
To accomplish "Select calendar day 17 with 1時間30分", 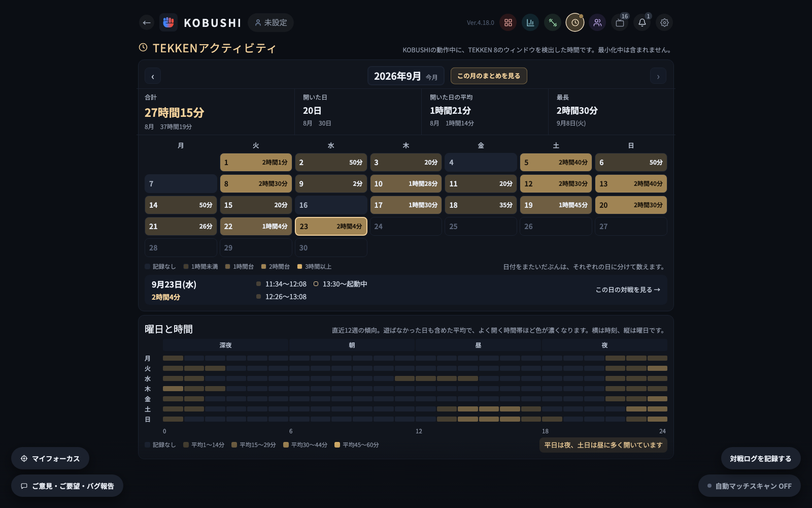I will (x=406, y=205).
